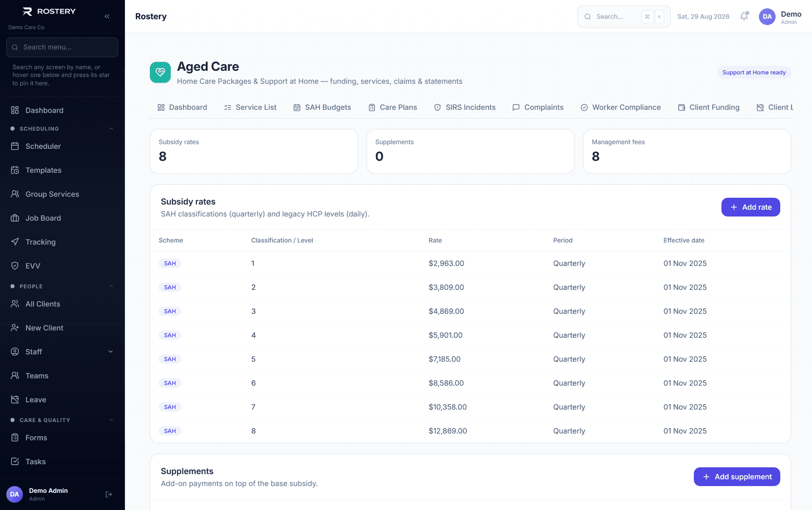The image size is (812, 510).
Task: Open the Teams icon in sidebar
Action: pos(15,376)
